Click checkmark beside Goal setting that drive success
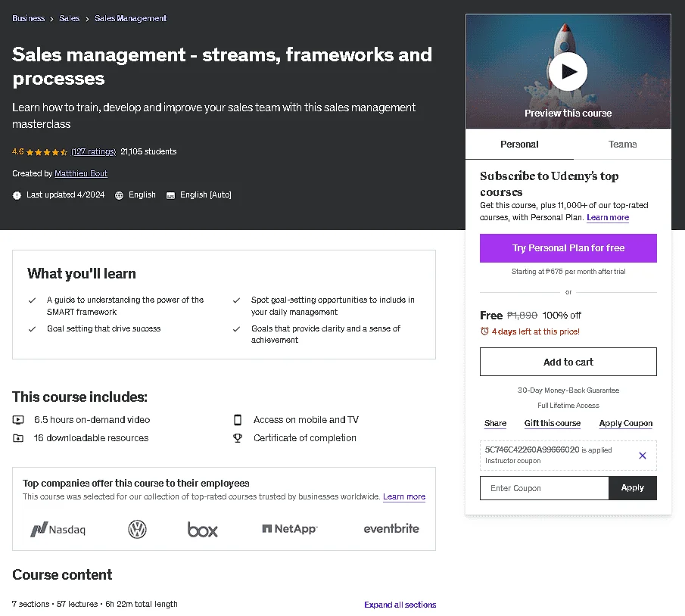685x616 pixels. pos(32,329)
